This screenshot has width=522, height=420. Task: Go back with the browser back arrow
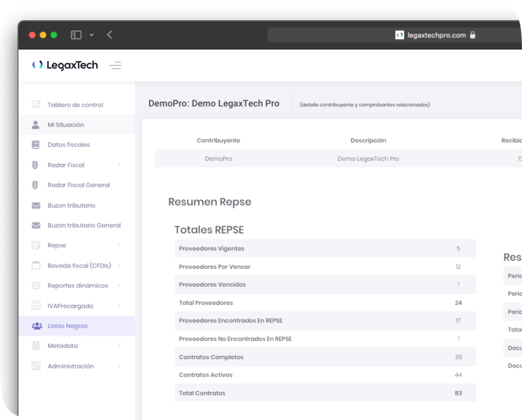109,35
